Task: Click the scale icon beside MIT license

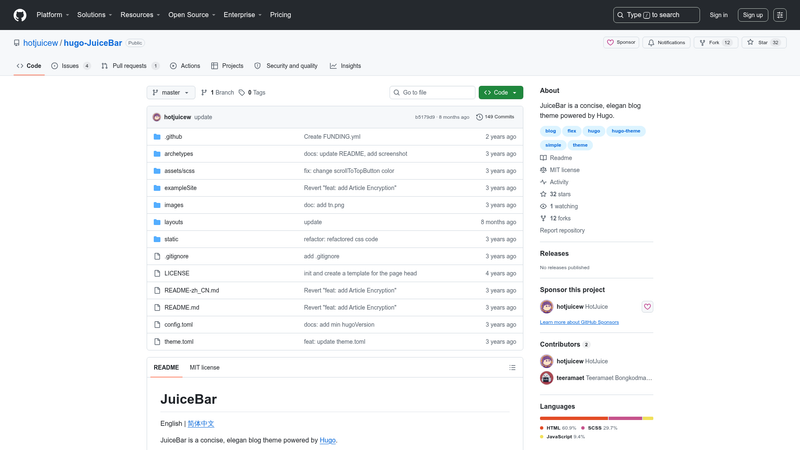Action: tap(543, 170)
